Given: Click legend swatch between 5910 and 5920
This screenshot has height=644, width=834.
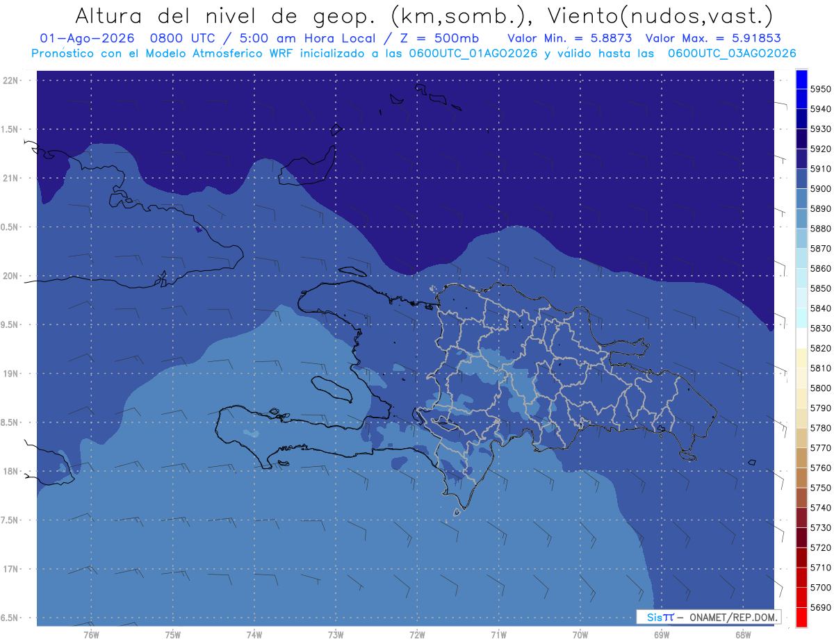Looking at the screenshot, I should click(801, 159).
